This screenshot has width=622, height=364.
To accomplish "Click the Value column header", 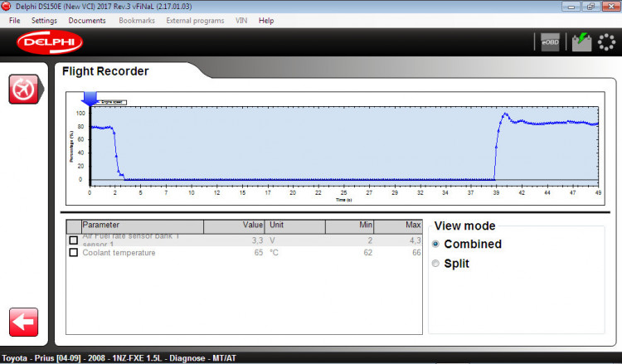I will point(235,225).
